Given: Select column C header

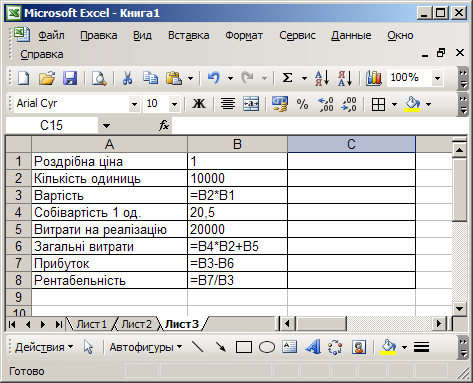Looking at the screenshot, I should (x=351, y=144).
